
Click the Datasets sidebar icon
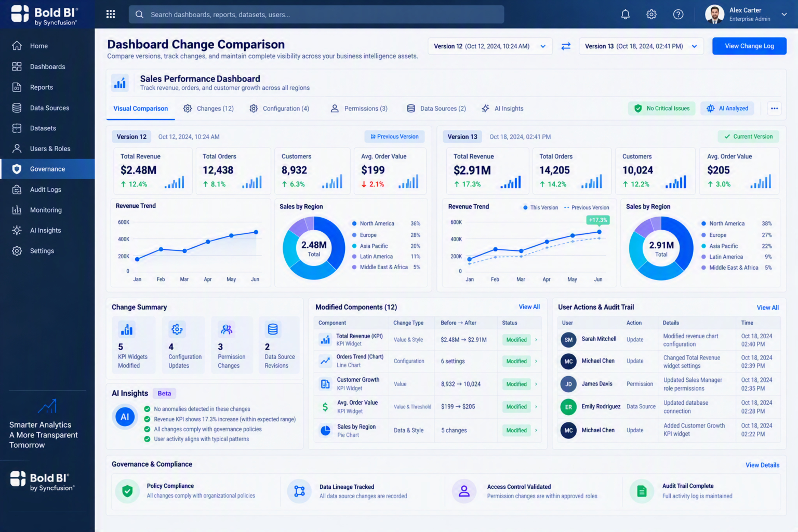click(x=17, y=128)
